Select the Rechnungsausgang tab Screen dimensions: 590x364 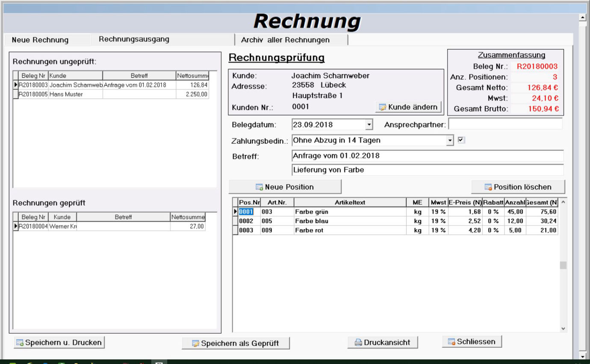click(x=134, y=39)
